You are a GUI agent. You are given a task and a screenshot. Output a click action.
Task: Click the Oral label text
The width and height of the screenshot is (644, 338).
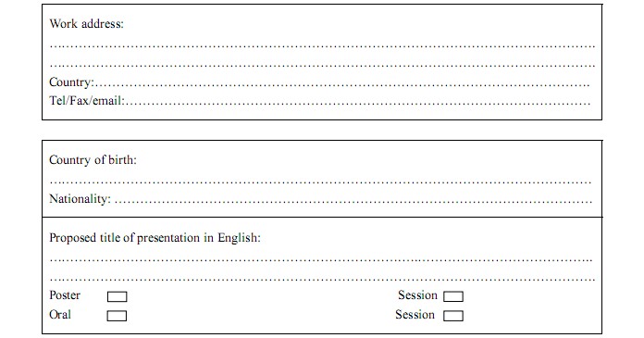click(60, 315)
